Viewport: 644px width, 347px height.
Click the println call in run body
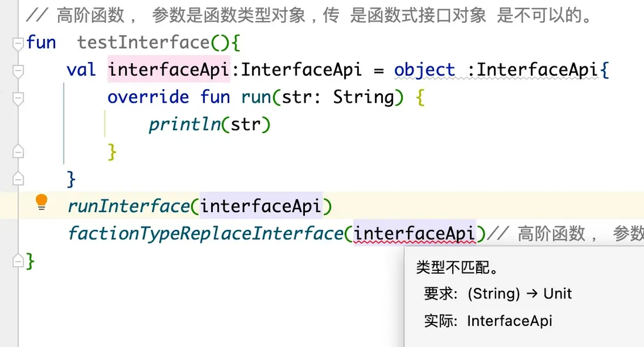click(184, 125)
